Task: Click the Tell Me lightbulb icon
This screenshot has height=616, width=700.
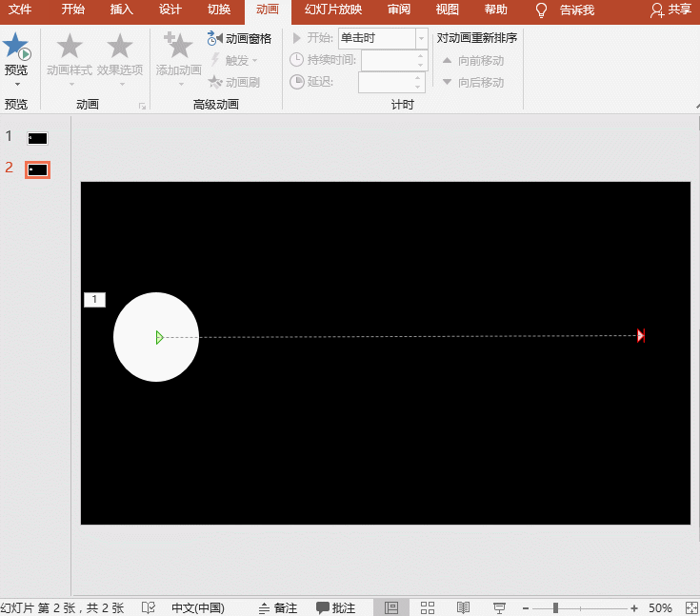Action: click(x=541, y=10)
